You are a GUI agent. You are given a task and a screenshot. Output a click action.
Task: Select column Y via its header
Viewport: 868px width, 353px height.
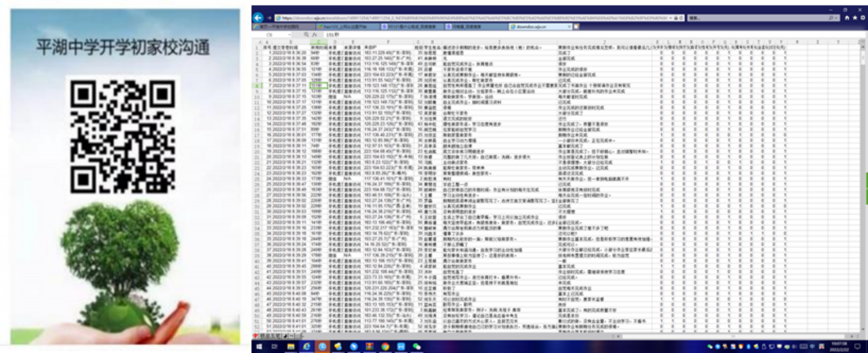(x=838, y=42)
